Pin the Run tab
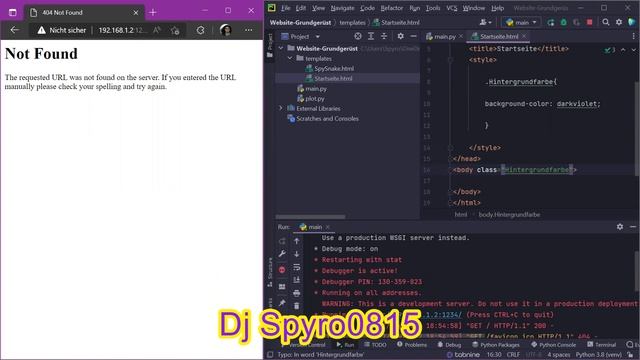Image resolution: width=640 pixels, height=360 pixels. [x=282, y=303]
